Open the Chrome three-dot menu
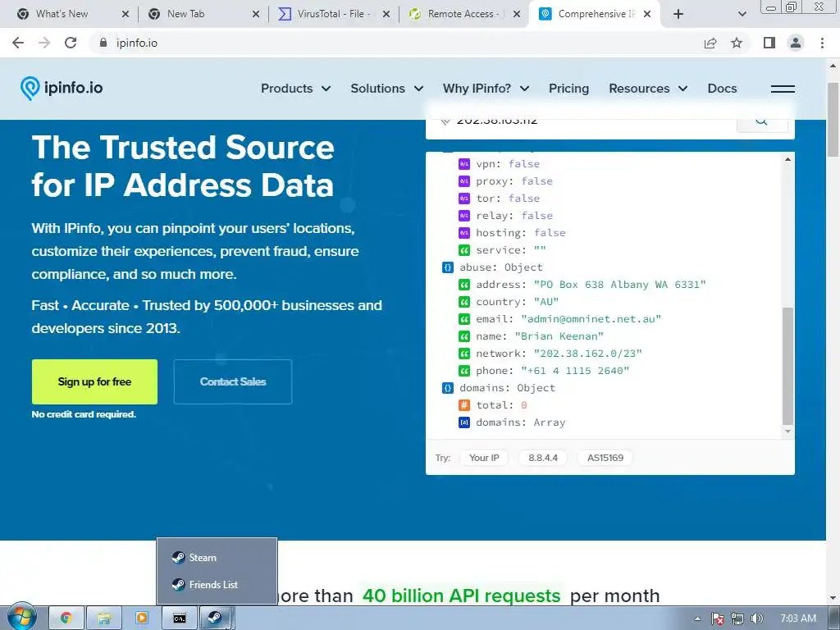 point(822,43)
